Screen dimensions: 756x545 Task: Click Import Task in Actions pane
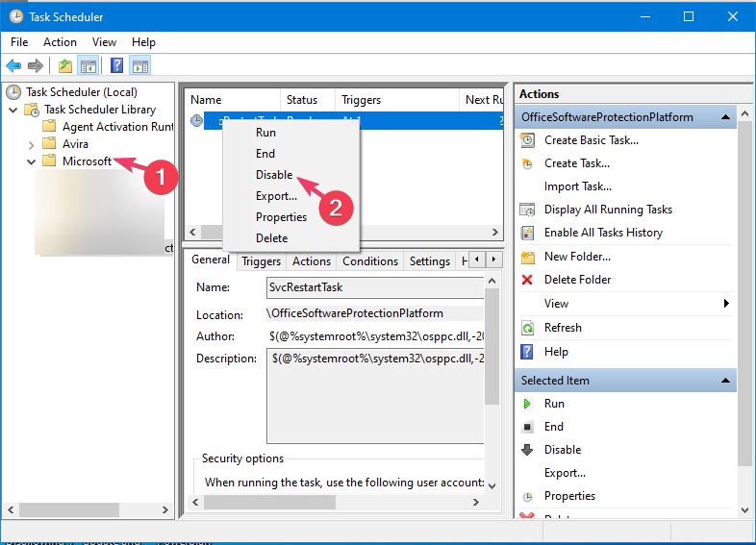577,186
